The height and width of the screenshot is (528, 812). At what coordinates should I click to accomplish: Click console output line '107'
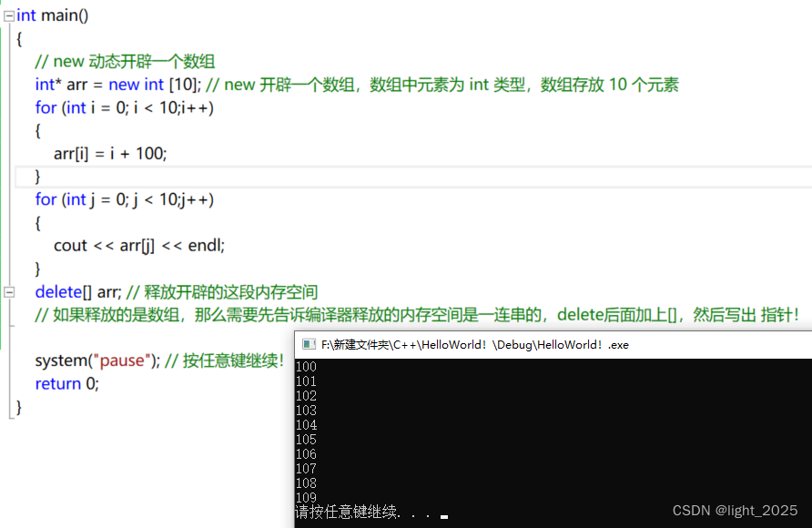tap(306, 469)
